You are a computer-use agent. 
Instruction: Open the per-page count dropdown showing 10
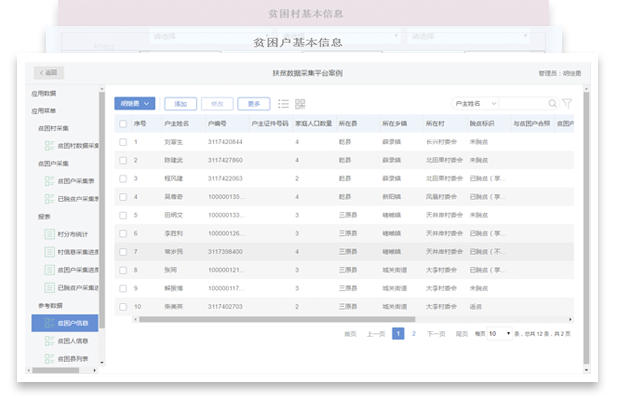click(x=499, y=334)
